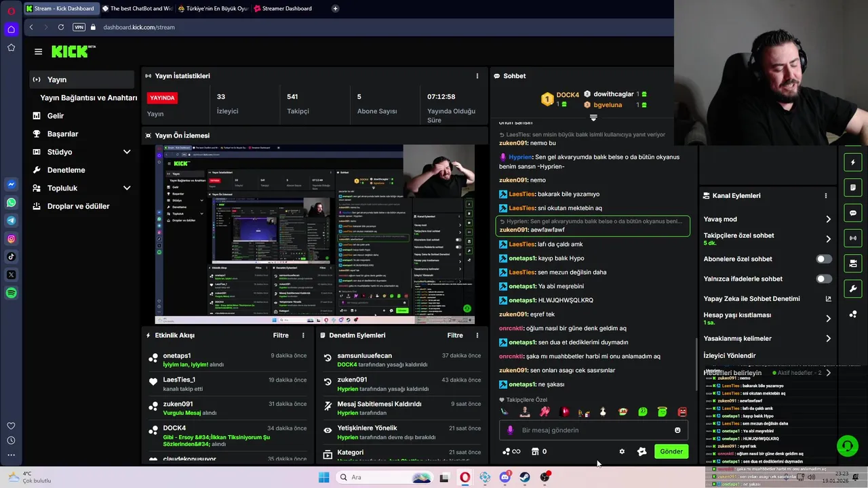Click the document notes icon in right rail
The image size is (868, 488).
click(853, 187)
